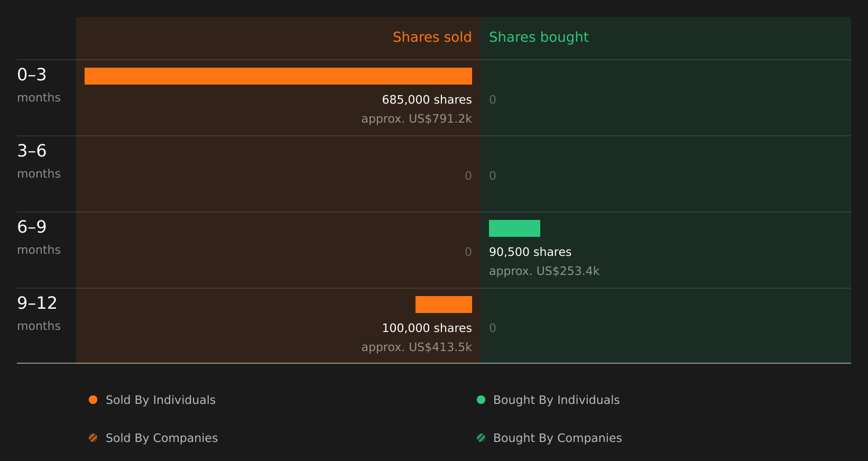
Task: Click the zero bought value in 0–3 months row
Action: [493, 99]
